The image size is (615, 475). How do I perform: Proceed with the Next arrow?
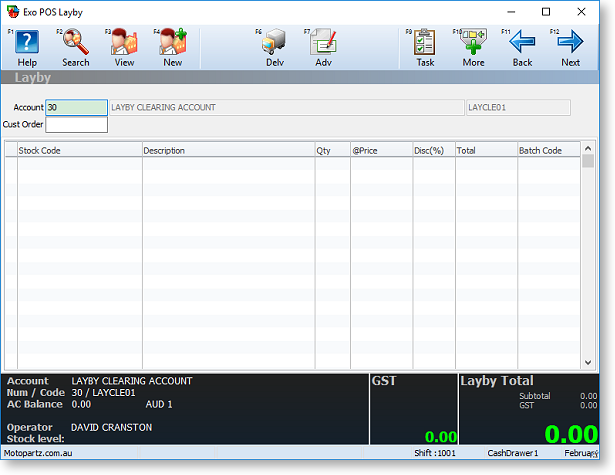point(570,47)
